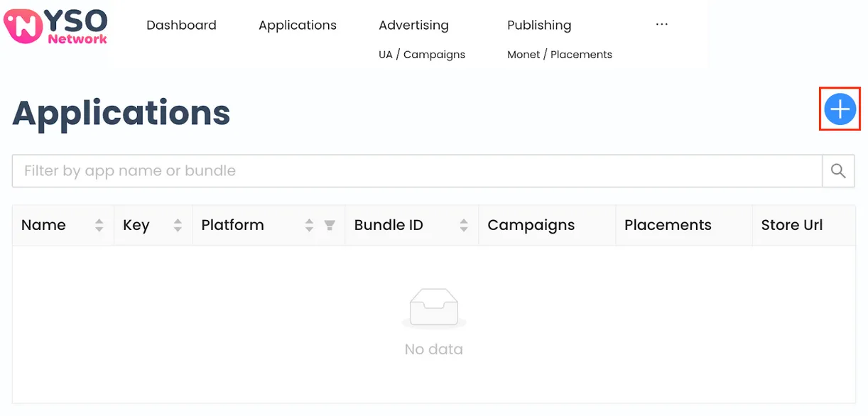
Task: Click the Applications page title
Action: [x=121, y=113]
